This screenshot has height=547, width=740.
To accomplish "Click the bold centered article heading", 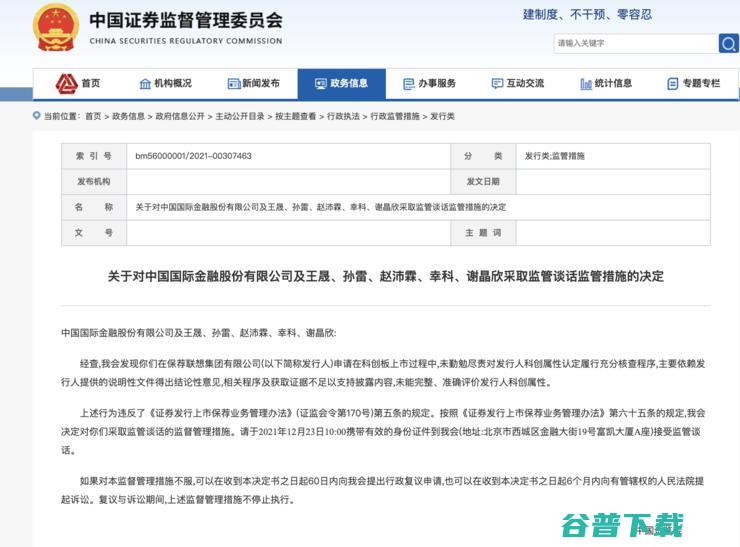I will 386,276.
